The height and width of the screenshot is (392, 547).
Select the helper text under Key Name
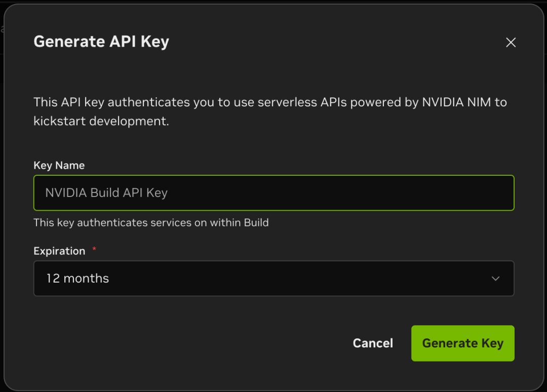[x=151, y=222]
